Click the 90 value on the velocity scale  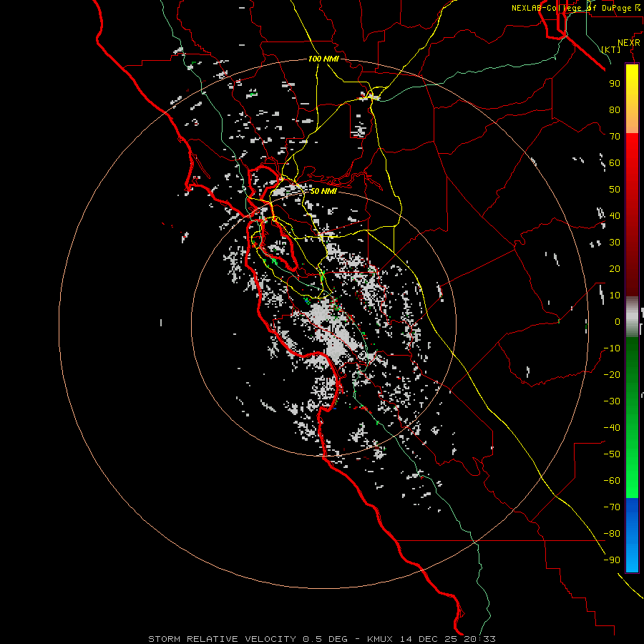coord(615,84)
